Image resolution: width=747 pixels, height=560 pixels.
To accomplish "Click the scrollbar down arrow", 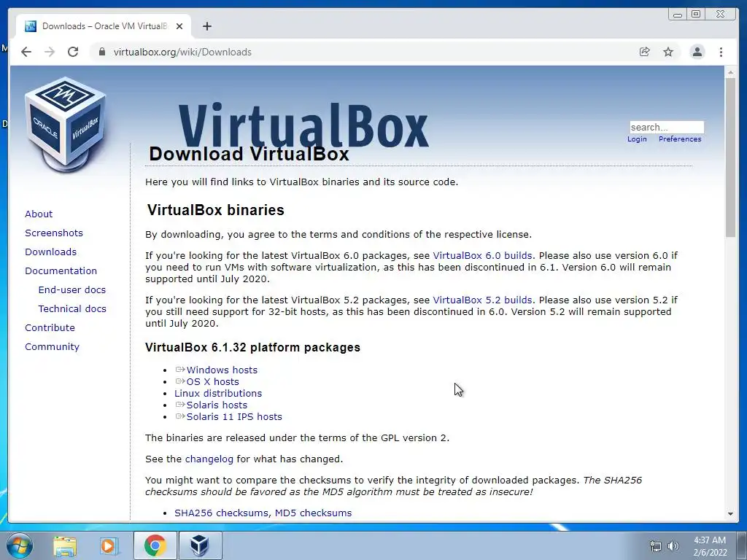I will point(730,514).
